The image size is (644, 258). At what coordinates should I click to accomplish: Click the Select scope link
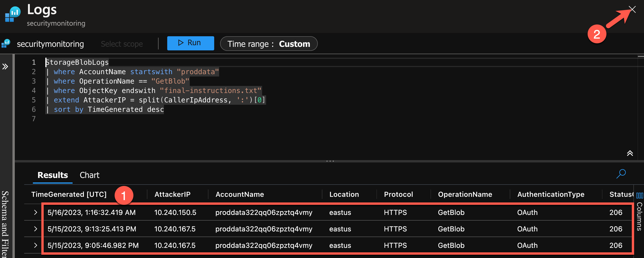pyautogui.click(x=122, y=44)
